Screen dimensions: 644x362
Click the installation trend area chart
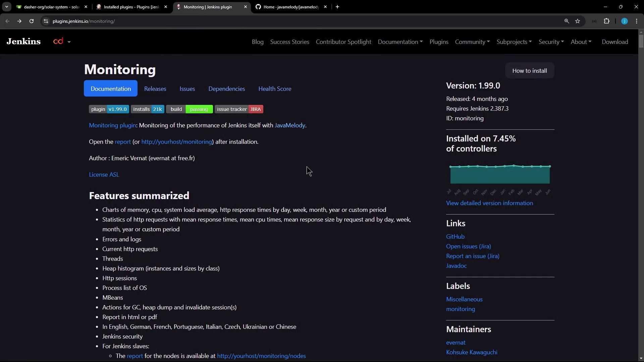coord(500,175)
